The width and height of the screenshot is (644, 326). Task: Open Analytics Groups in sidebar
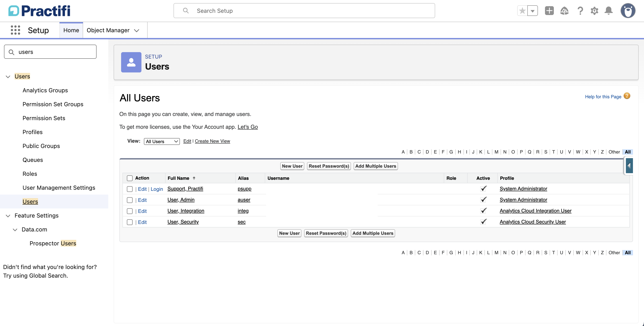pyautogui.click(x=45, y=90)
